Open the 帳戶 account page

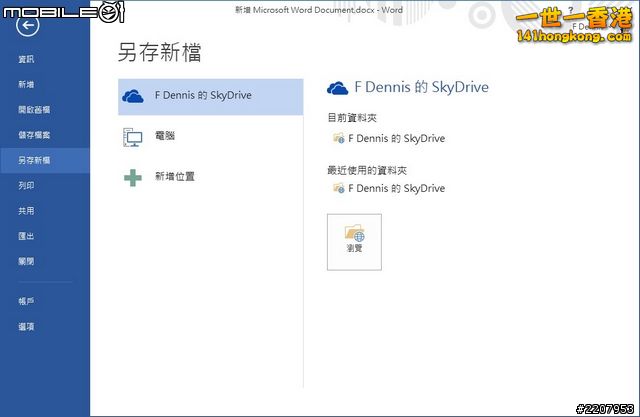click(26, 300)
